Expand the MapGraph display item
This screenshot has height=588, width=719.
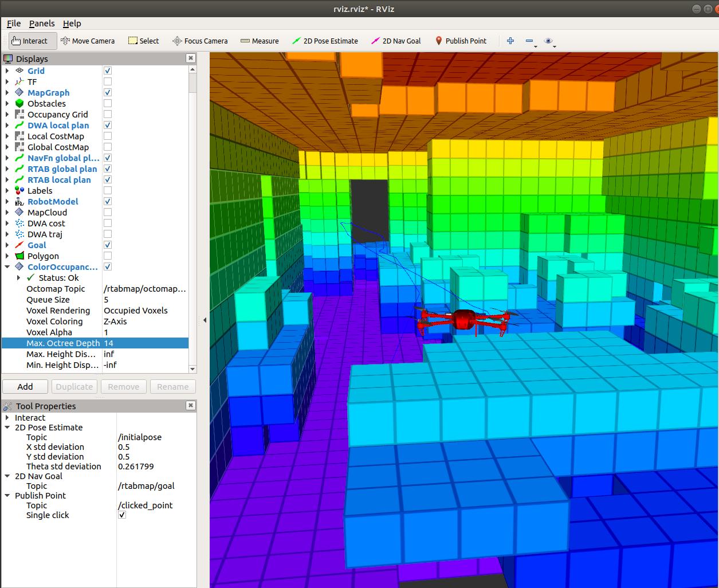click(7, 93)
